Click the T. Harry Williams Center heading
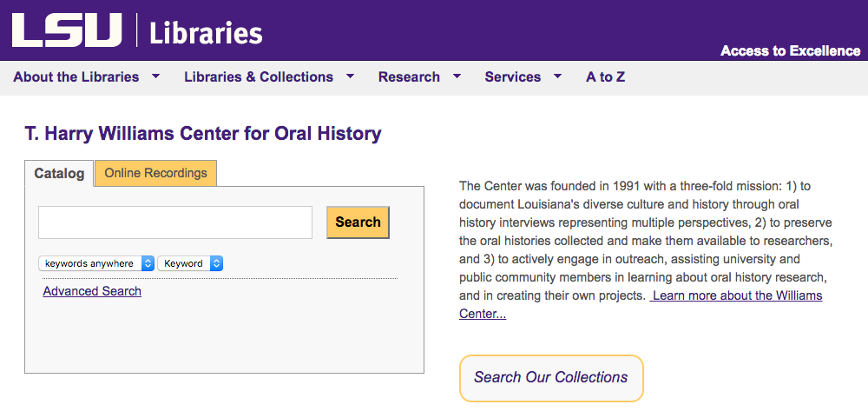This screenshot has height=418, width=868. coord(203,134)
